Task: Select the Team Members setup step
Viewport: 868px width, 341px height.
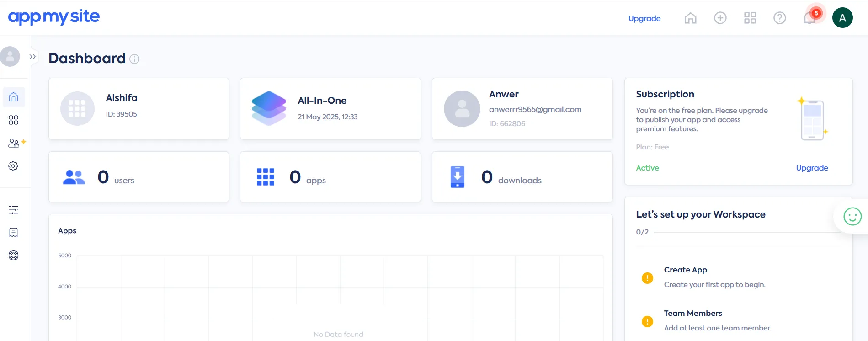Action: click(692, 314)
